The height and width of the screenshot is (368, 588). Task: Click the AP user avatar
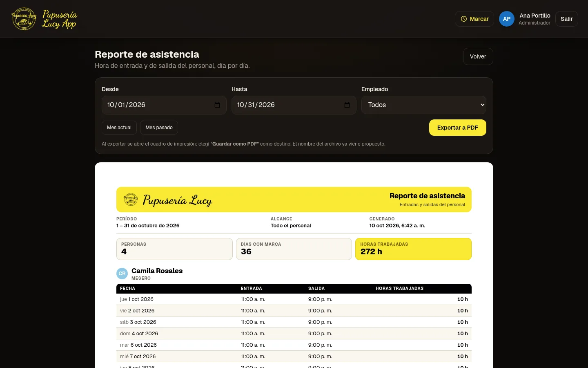click(507, 19)
